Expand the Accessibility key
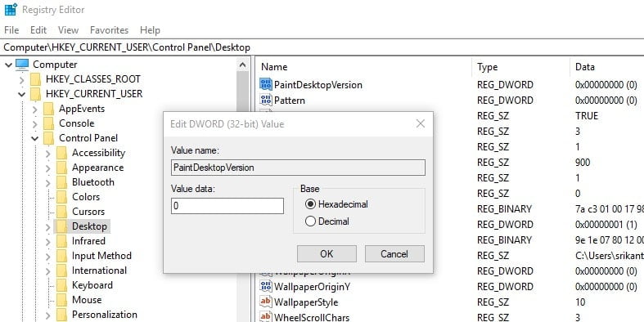 (48, 154)
